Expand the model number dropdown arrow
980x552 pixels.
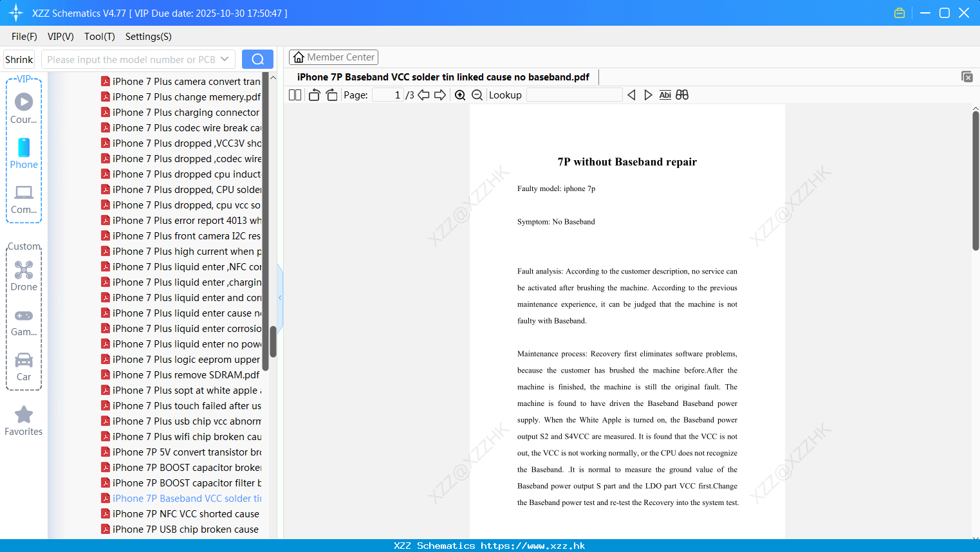(x=225, y=59)
